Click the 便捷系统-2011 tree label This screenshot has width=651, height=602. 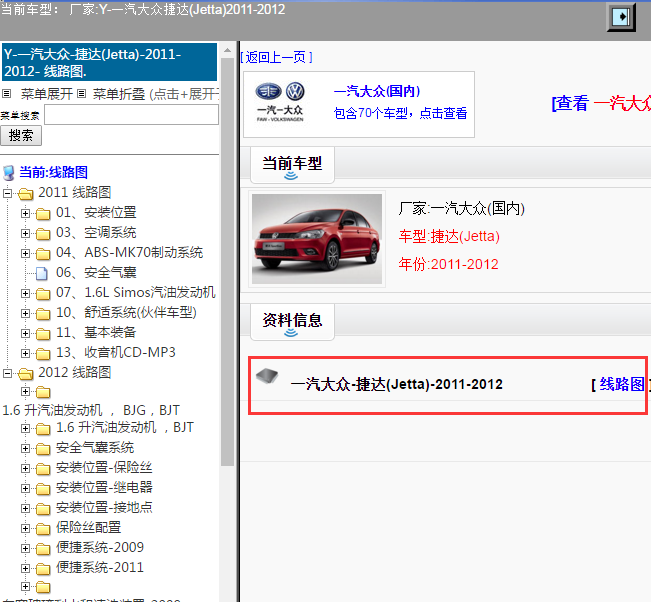coord(100,568)
